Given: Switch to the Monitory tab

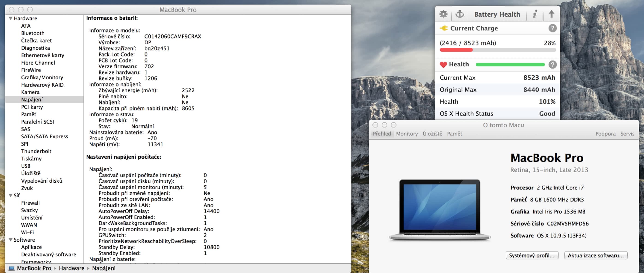Looking at the screenshot, I should pyautogui.click(x=407, y=134).
